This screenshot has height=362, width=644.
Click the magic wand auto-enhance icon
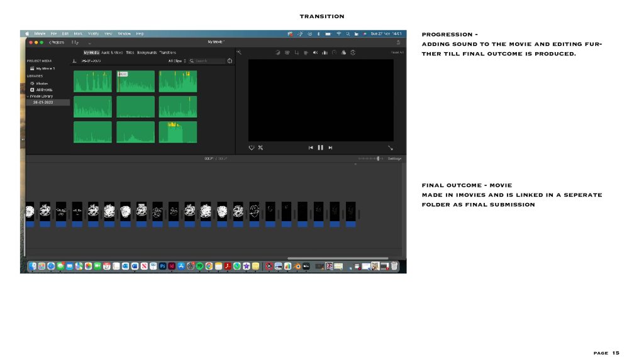coord(239,53)
